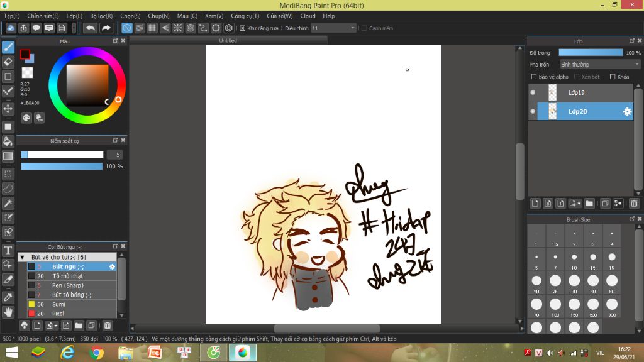Collapse the Bút vẽ cho tui brush group
This screenshot has height=362, width=644.
coord(23,257)
